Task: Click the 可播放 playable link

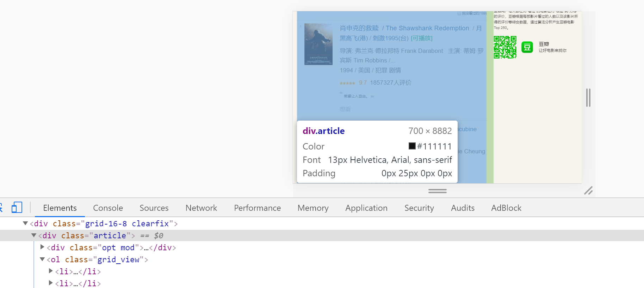Action: coord(422,38)
